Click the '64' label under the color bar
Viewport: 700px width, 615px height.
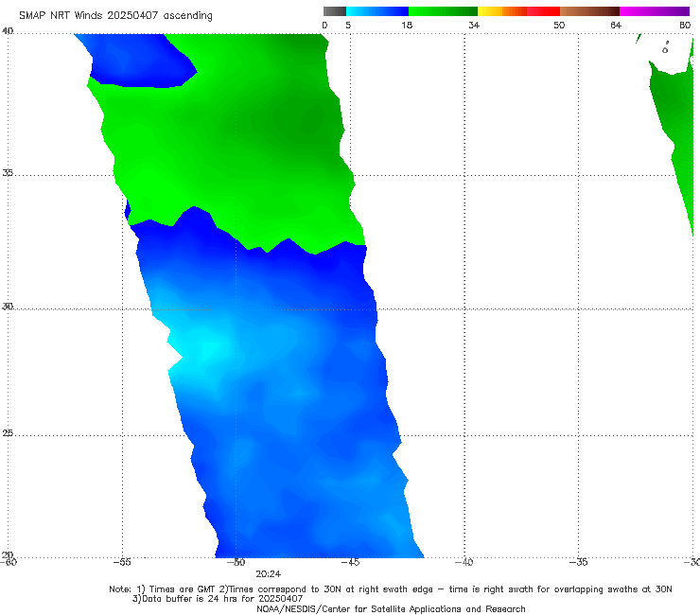(616, 25)
